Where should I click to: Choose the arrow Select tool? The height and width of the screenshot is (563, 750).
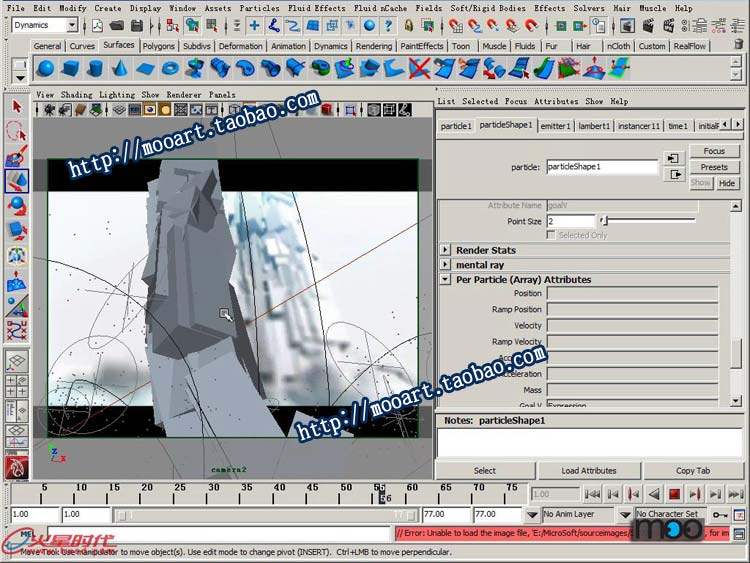click(x=17, y=106)
